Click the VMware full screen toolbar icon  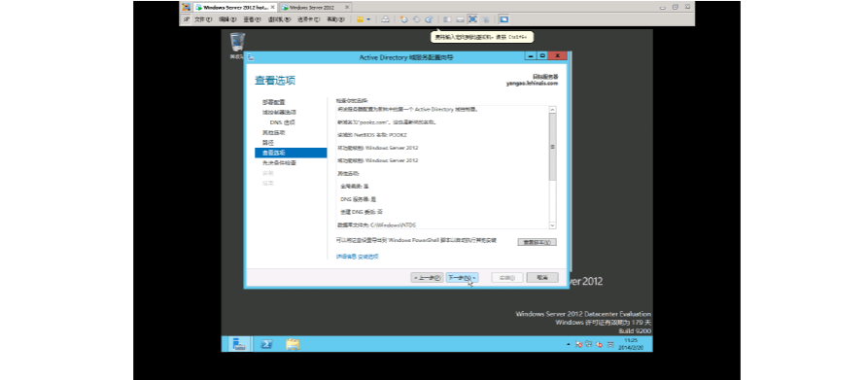[x=472, y=19]
